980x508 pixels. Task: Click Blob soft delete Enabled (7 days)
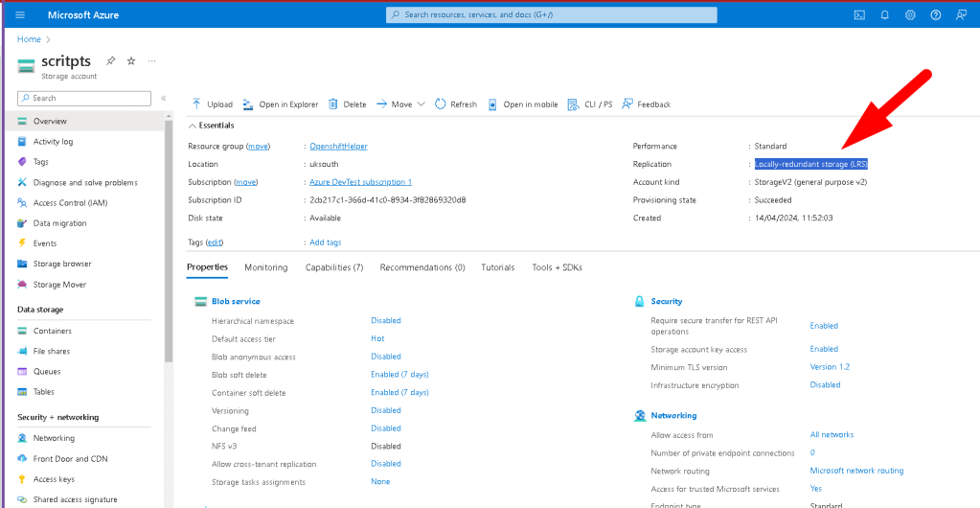[x=400, y=374]
